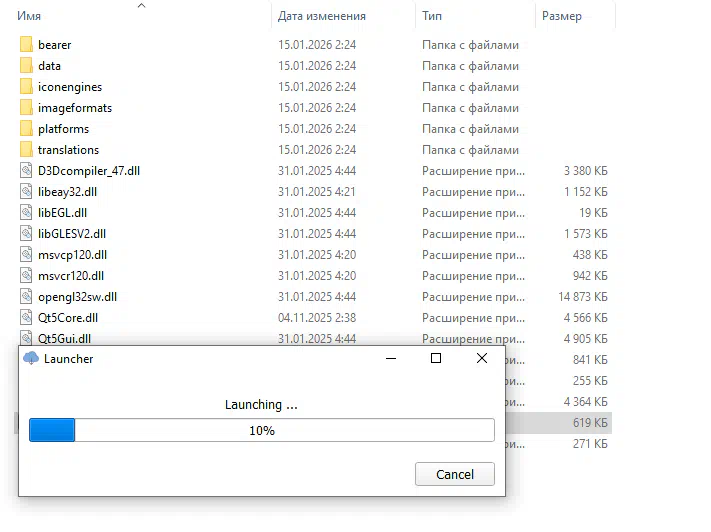This screenshot has width=711, height=532.
Task: Click the Размер column header
Action: point(561,16)
